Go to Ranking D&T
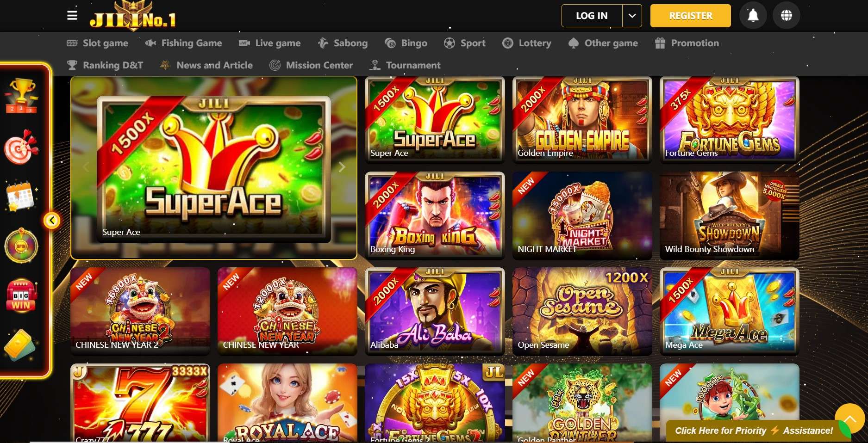The image size is (868, 443). coord(105,65)
